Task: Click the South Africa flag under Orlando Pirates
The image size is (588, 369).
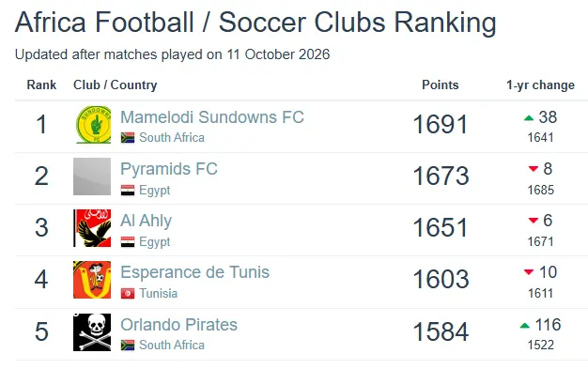Action: point(128,345)
